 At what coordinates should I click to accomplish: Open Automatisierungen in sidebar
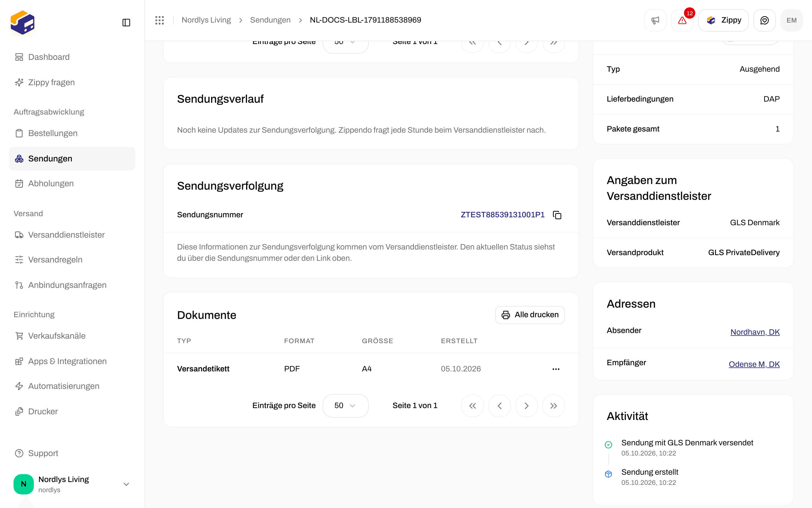[72, 386]
